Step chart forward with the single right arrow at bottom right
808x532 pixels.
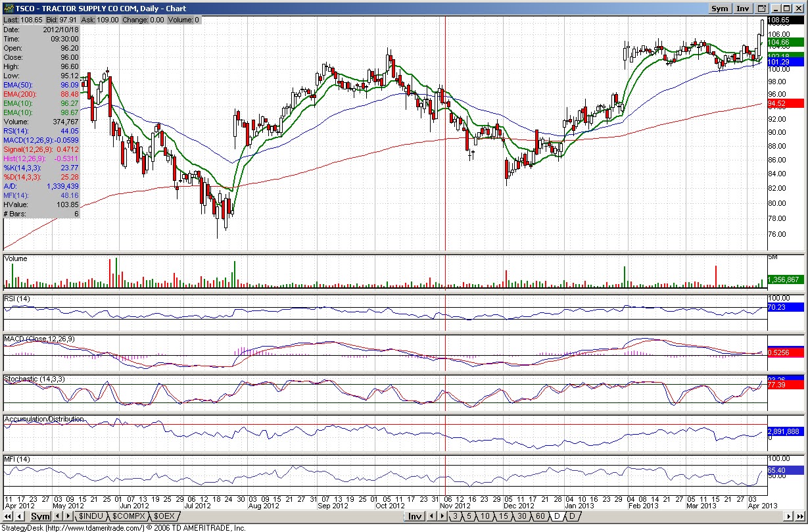[788, 516]
